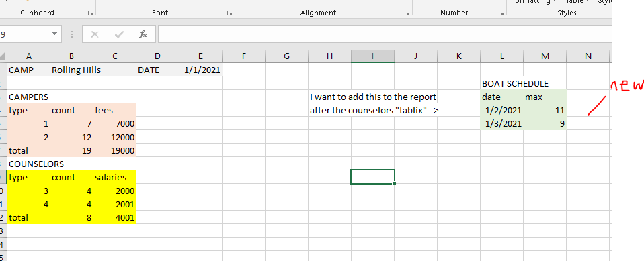This screenshot has width=644, height=261.
Task: Select column K header
Action: (x=458, y=56)
